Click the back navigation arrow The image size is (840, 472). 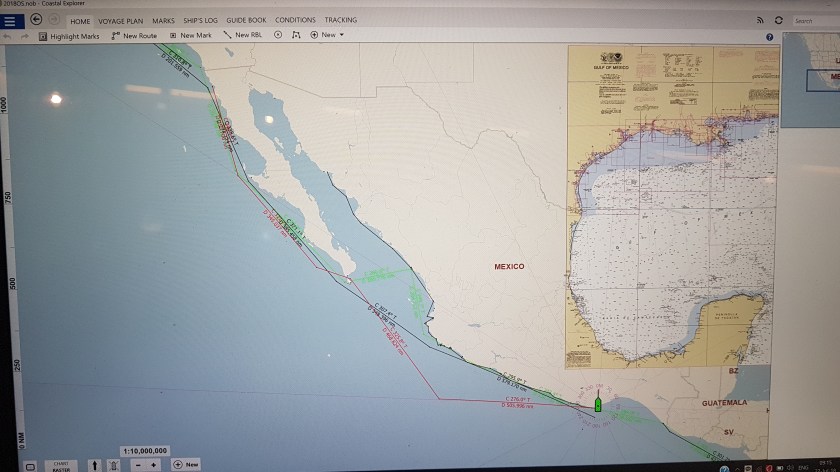coord(36,20)
